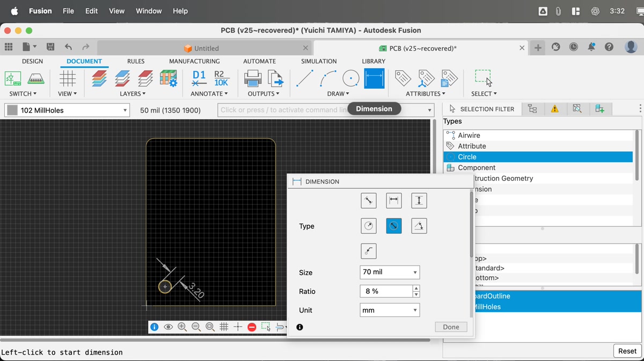Switch to the RULES ribbon tab
Viewport: 644px width, 361px height.
(x=136, y=61)
